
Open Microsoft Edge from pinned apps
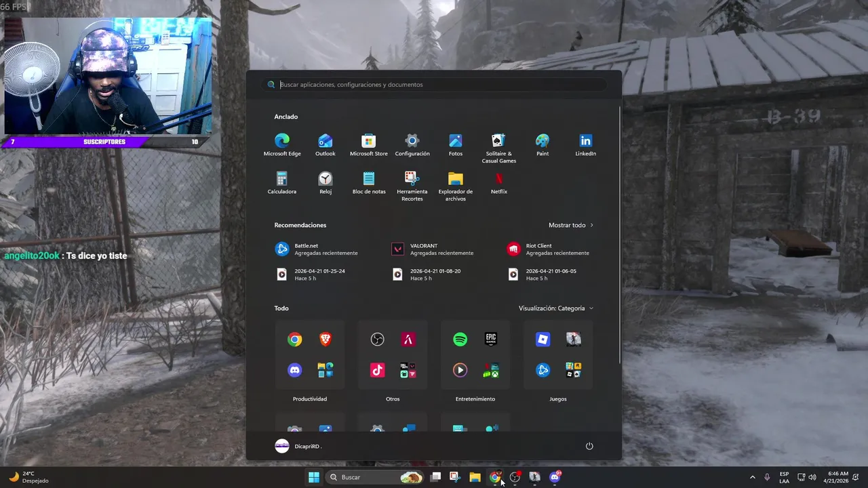[282, 145]
